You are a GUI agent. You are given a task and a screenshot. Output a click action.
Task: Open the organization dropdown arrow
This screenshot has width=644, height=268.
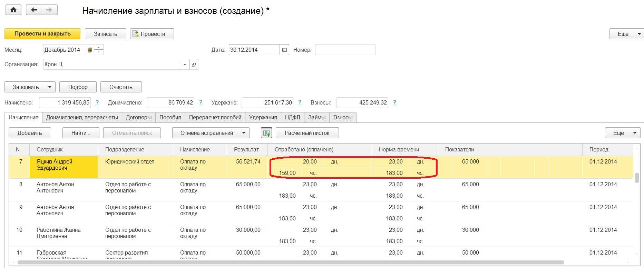tap(185, 64)
